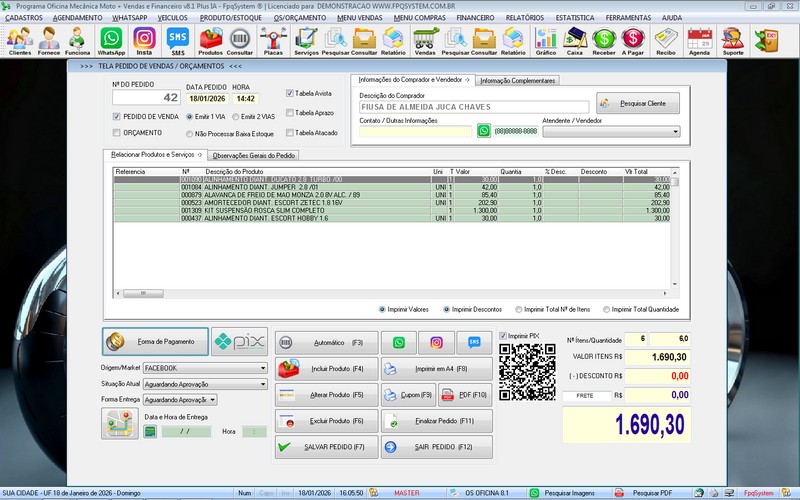Open the WhatsApp toolbar icon
800x500 pixels.
point(110,40)
